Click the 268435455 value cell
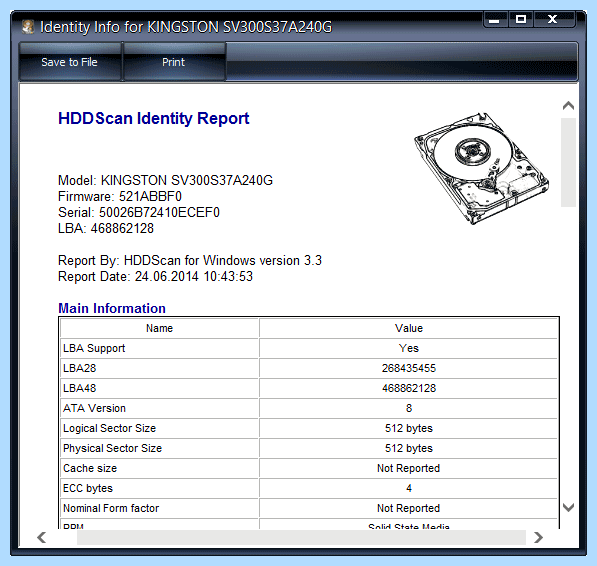Screen dimensions: 597x566 tap(409, 368)
